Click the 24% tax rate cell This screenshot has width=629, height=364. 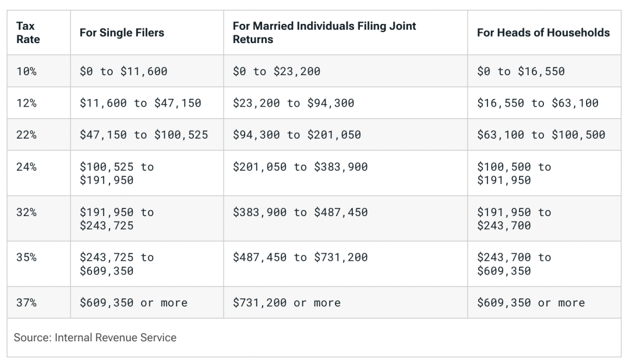click(x=27, y=167)
